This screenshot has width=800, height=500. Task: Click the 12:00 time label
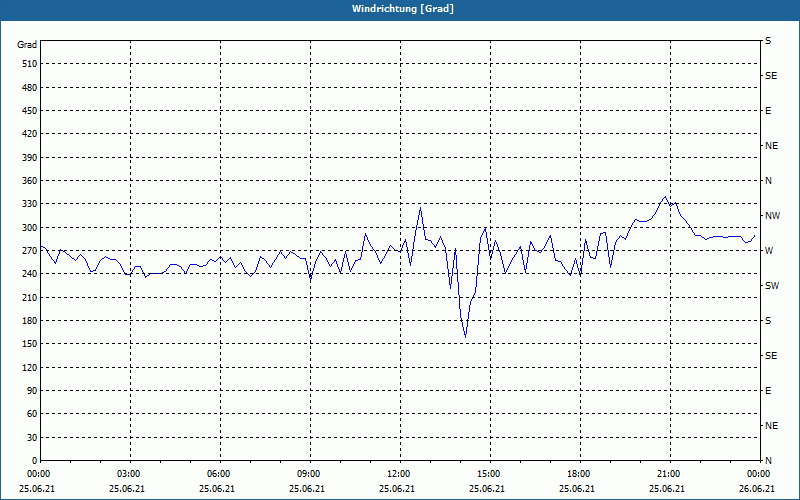click(x=397, y=474)
